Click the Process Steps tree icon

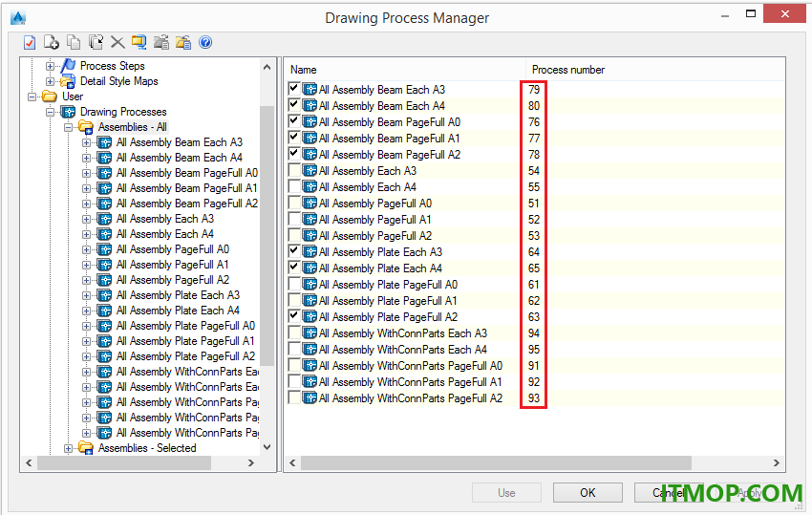69,66
